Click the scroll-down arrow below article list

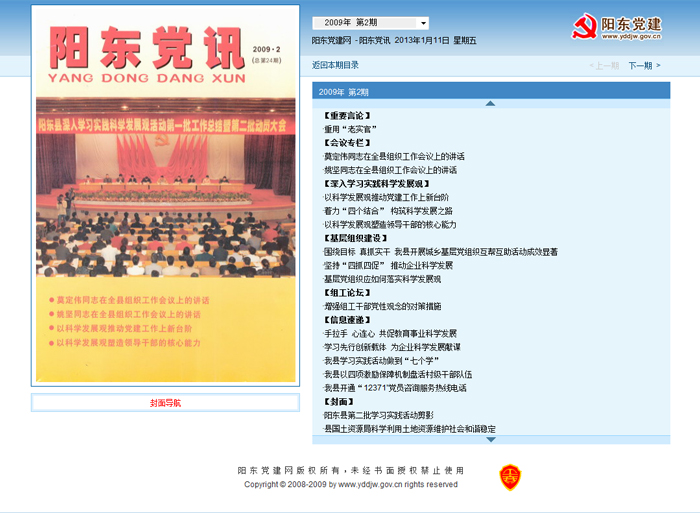(x=490, y=439)
